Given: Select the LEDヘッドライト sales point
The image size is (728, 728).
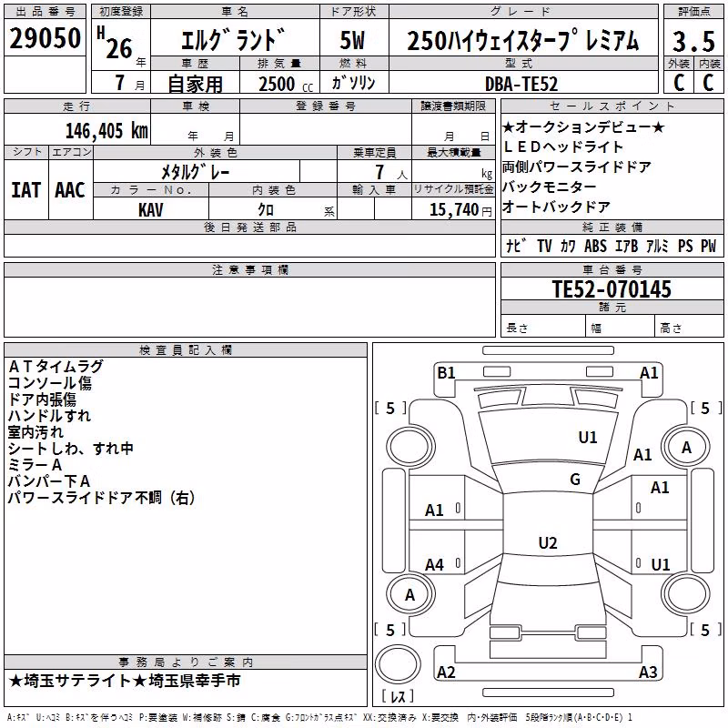Looking at the screenshot, I should [x=562, y=147].
